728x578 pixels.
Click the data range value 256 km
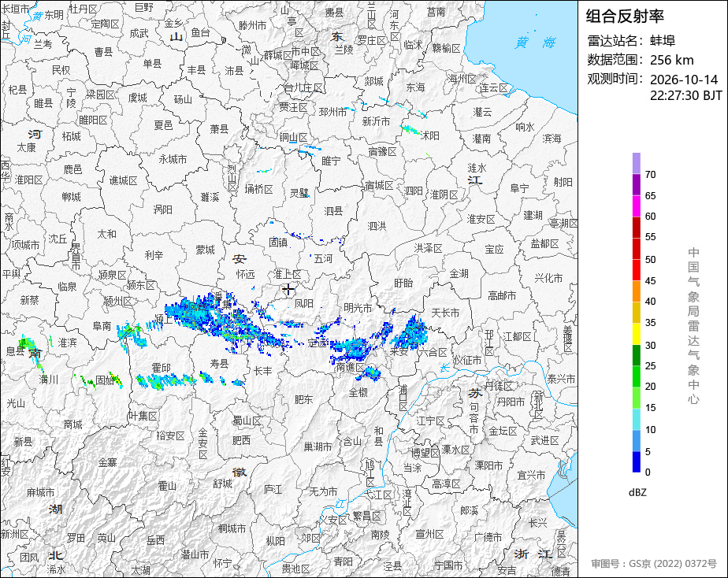pos(672,61)
